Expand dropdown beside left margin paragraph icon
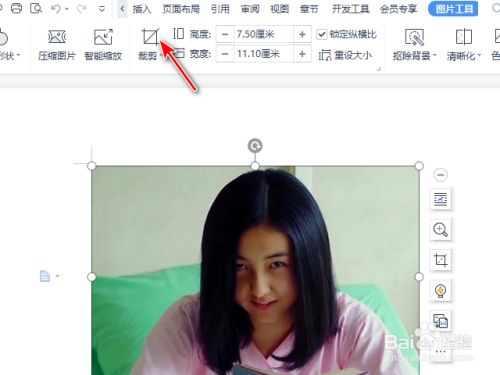Screen dimensions: 500x375 pyautogui.click(x=57, y=276)
